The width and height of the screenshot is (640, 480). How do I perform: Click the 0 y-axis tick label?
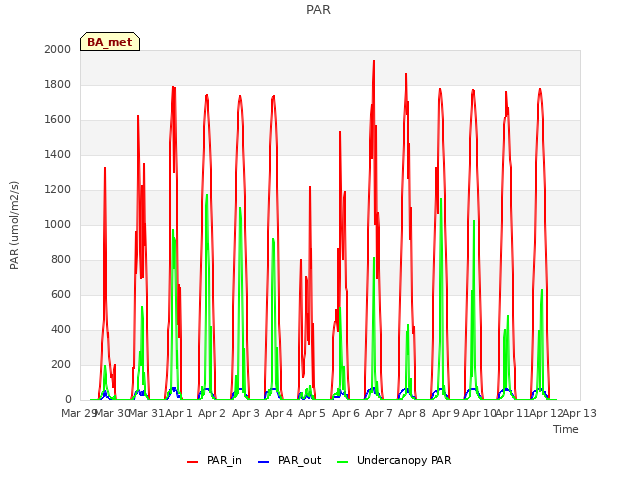click(x=68, y=399)
